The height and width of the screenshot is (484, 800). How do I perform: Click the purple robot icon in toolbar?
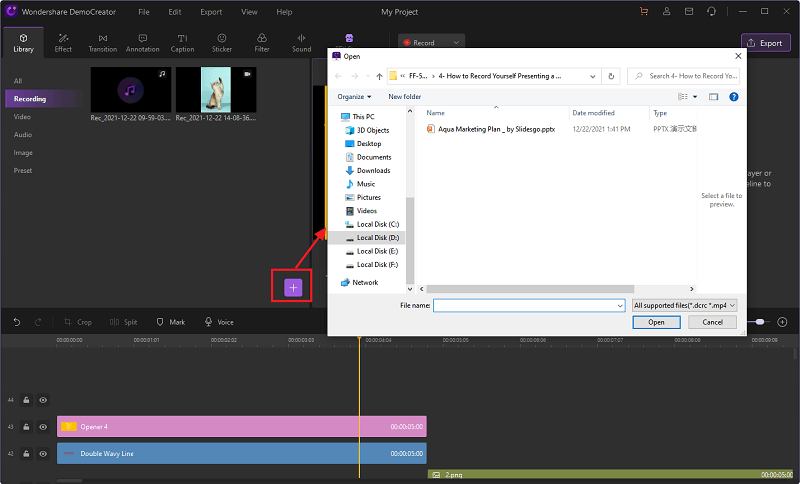349,38
